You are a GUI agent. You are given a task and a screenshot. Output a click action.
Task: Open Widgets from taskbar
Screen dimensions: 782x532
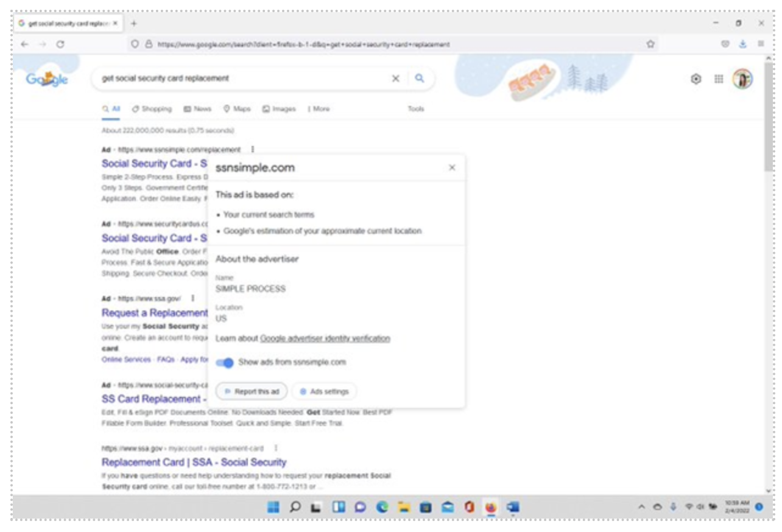point(338,507)
